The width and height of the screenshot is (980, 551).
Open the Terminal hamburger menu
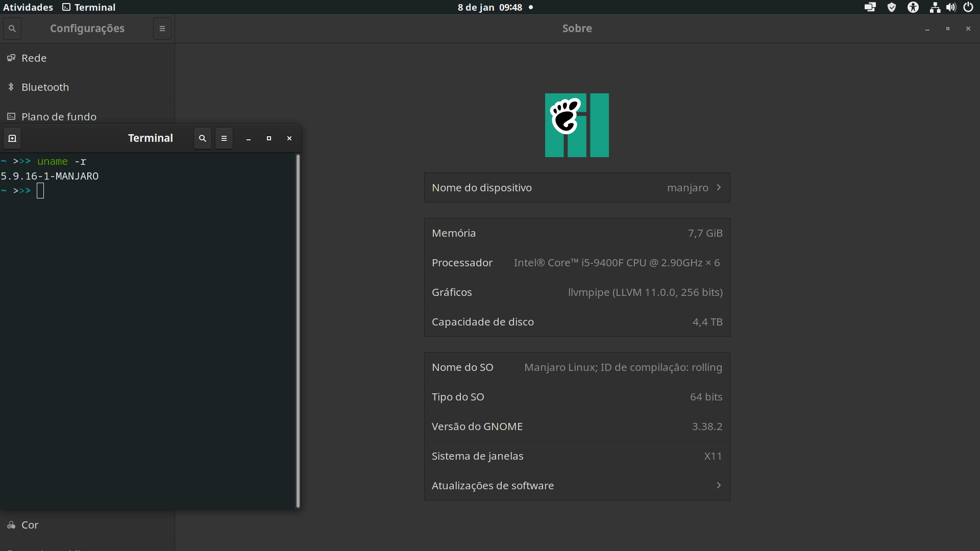pyautogui.click(x=224, y=138)
